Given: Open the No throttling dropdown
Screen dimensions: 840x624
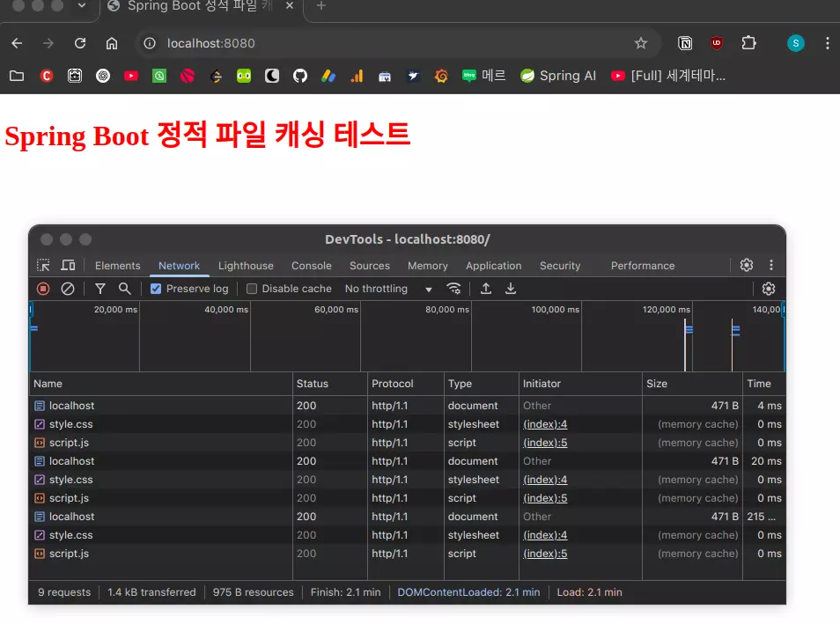Looking at the screenshot, I should click(388, 289).
